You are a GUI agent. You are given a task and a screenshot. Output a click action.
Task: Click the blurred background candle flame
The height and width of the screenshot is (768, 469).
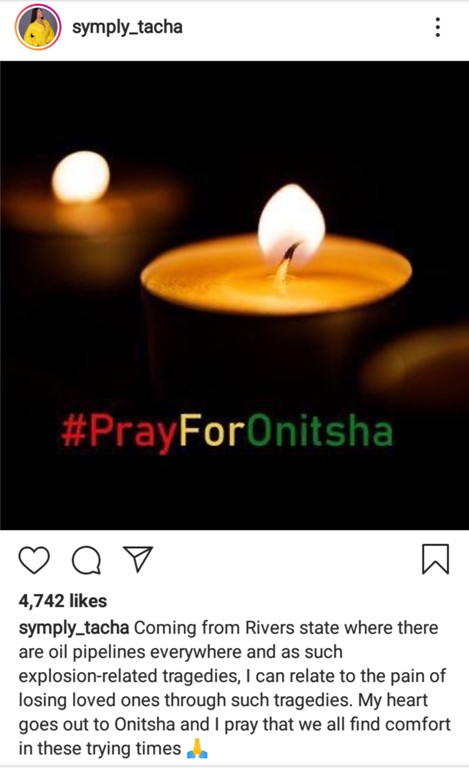81,177
